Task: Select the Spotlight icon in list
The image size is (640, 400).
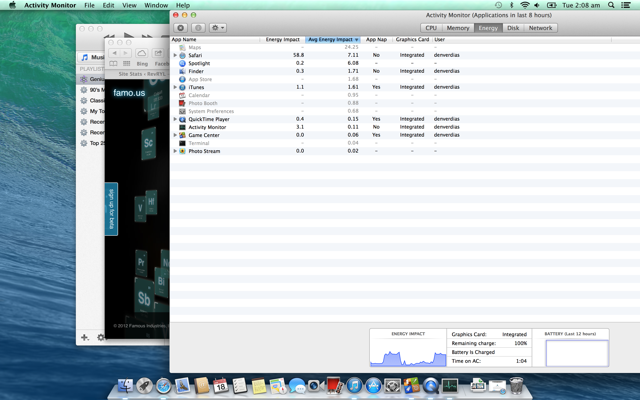Action: [x=182, y=63]
